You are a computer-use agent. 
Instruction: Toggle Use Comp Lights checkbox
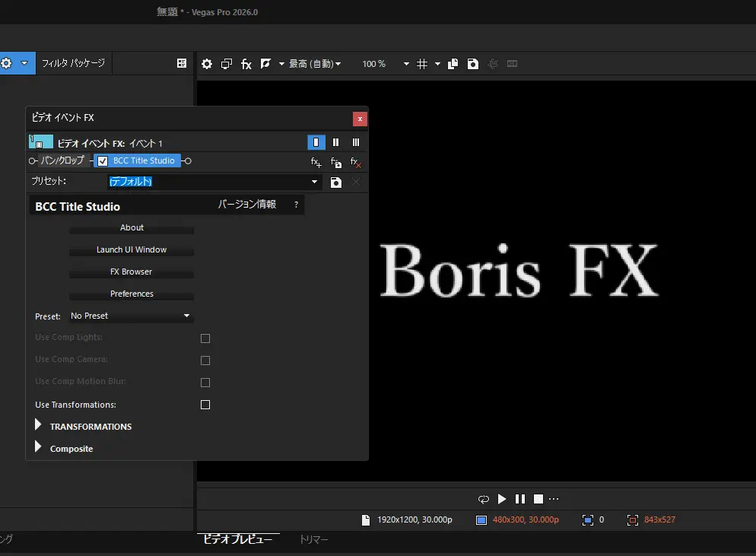point(205,338)
